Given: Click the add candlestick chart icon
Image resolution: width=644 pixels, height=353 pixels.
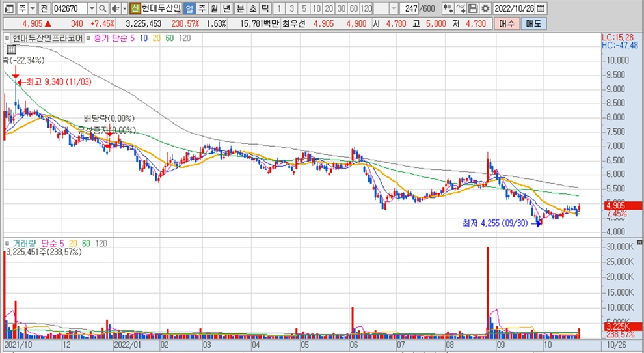Looking at the screenshot, I should pyautogui.click(x=448, y=8).
